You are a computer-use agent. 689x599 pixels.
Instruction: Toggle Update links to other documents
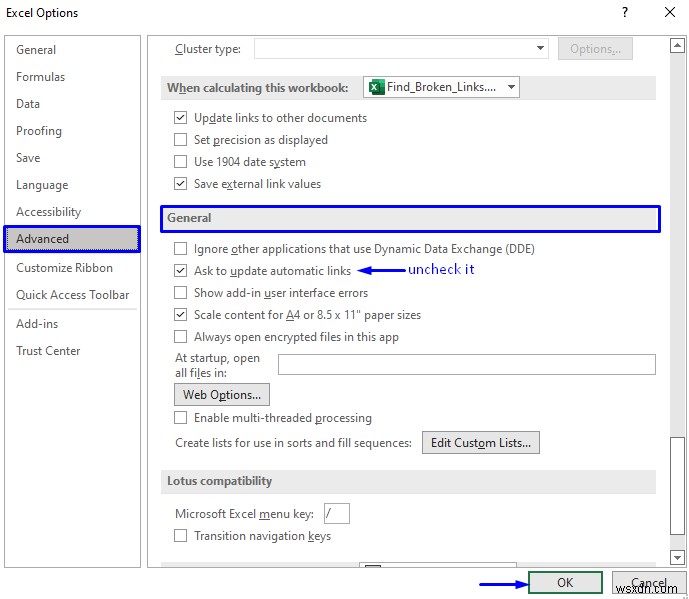tap(180, 118)
